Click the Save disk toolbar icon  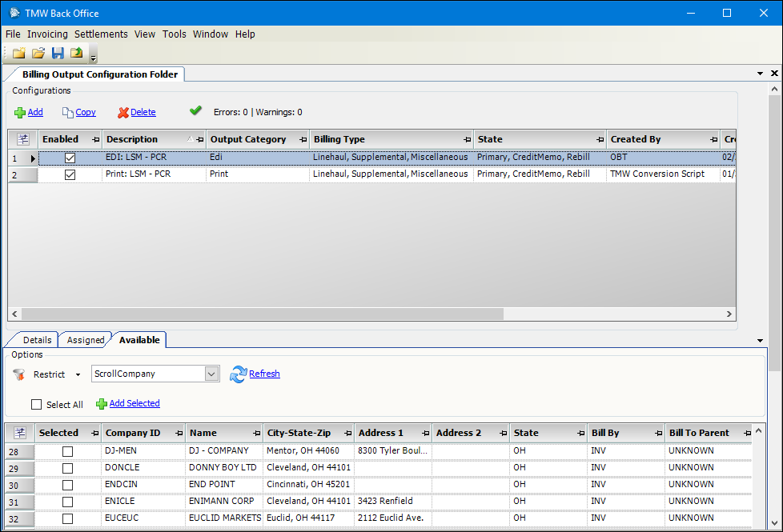pos(58,54)
